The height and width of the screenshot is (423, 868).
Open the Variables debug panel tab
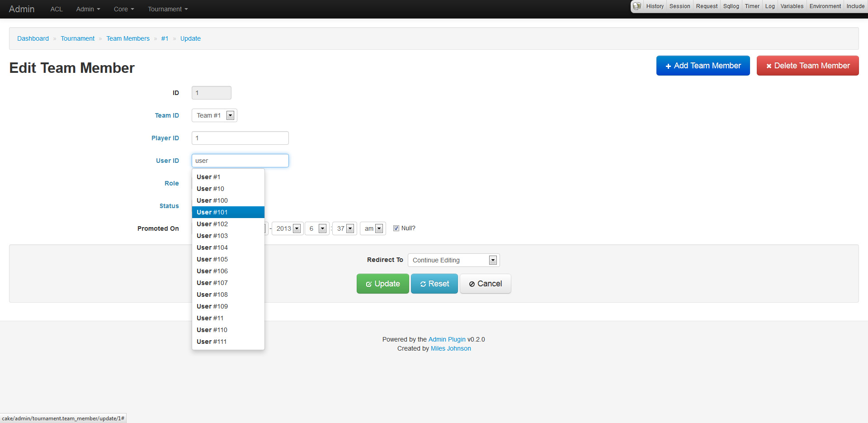pyautogui.click(x=792, y=6)
